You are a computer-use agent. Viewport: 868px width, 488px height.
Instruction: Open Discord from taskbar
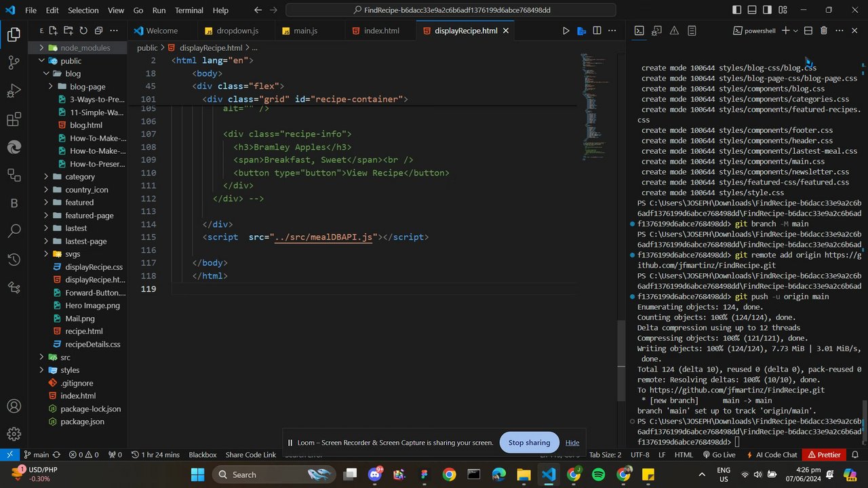coord(374,474)
